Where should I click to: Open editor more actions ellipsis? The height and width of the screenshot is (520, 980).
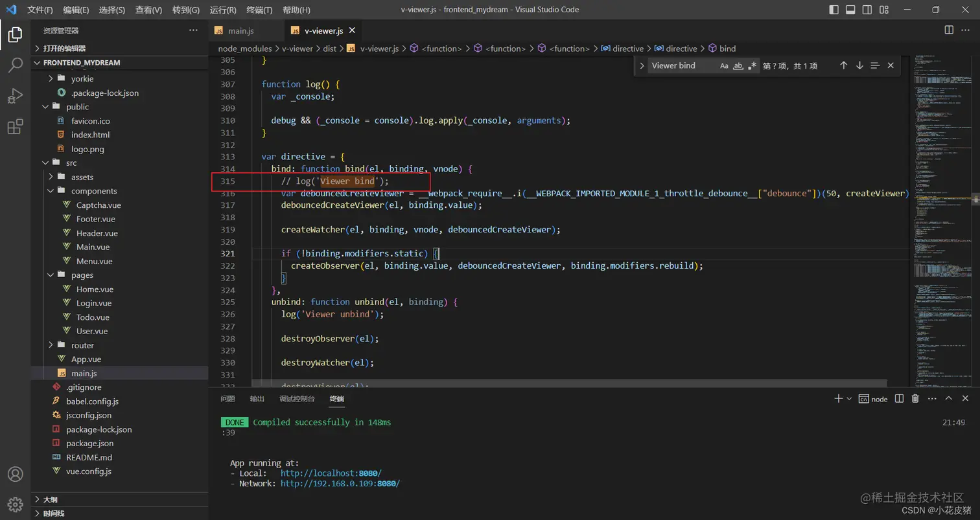pos(967,30)
